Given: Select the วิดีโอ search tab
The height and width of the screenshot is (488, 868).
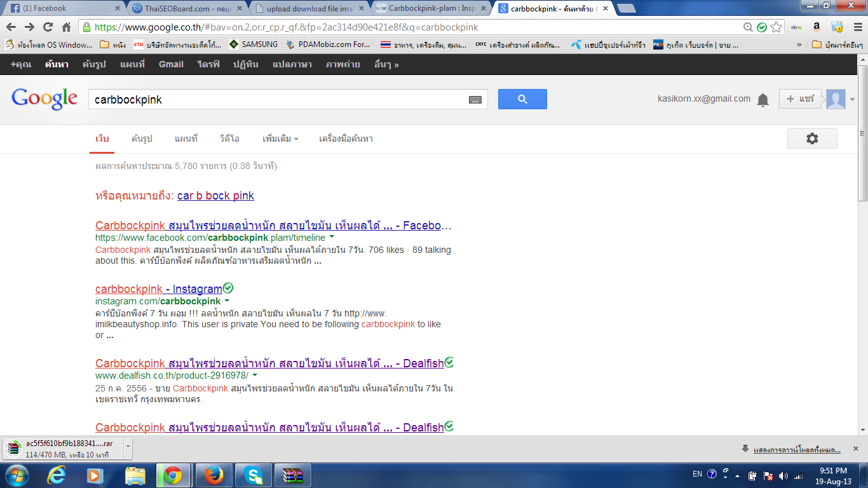Looking at the screenshot, I should [x=229, y=139].
